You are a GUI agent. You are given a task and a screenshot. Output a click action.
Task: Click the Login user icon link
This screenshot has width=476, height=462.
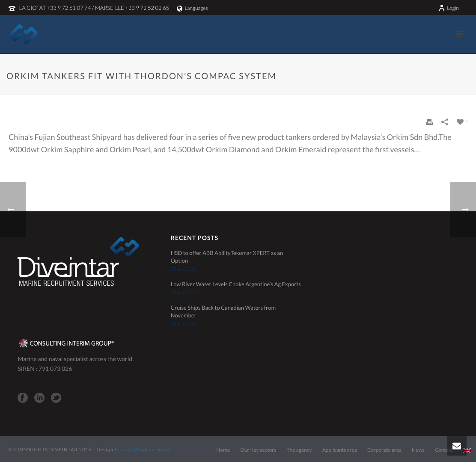449,8
